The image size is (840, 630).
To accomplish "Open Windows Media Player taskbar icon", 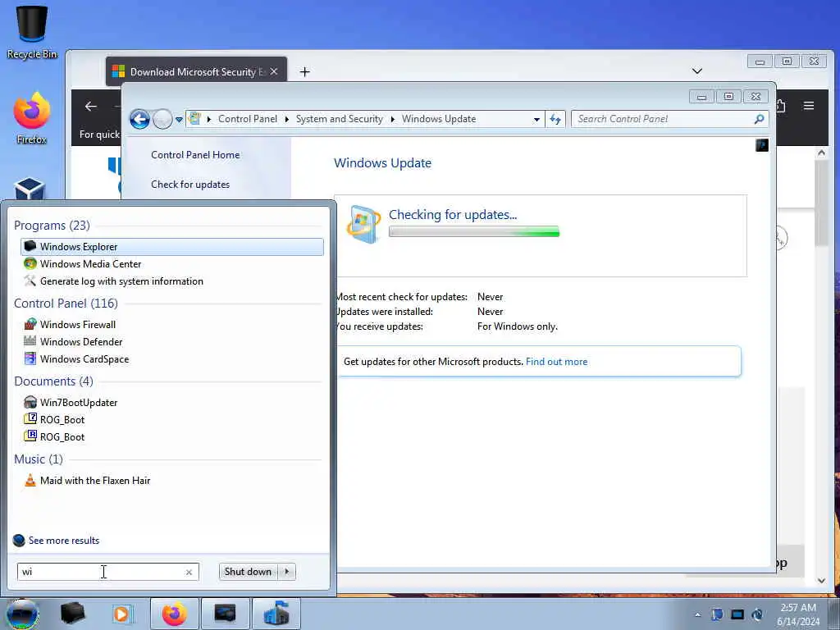I will 123,614.
